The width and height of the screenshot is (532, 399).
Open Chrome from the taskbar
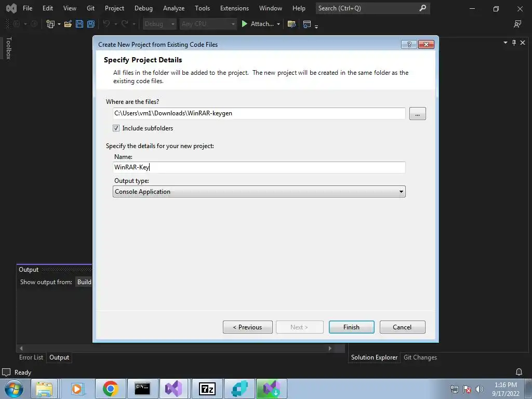click(111, 389)
